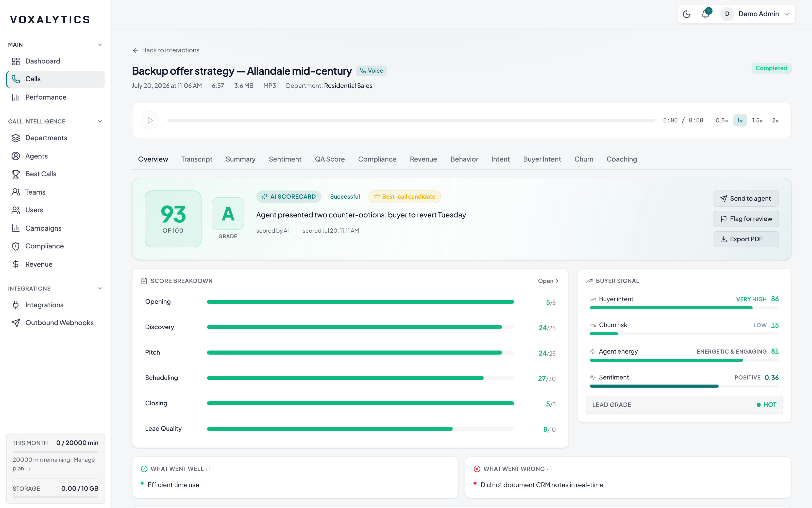Go to Agents page icon

(x=16, y=156)
